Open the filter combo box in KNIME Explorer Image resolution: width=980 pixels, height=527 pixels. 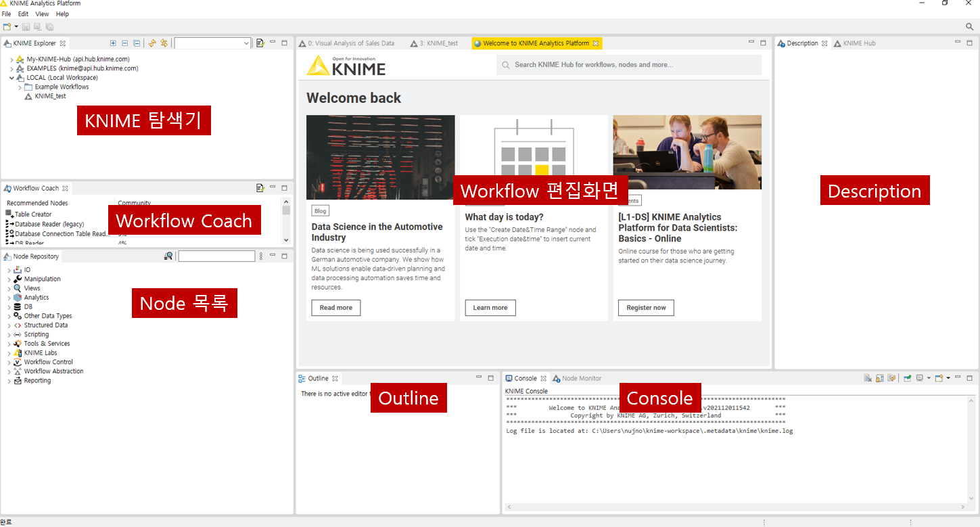click(212, 43)
